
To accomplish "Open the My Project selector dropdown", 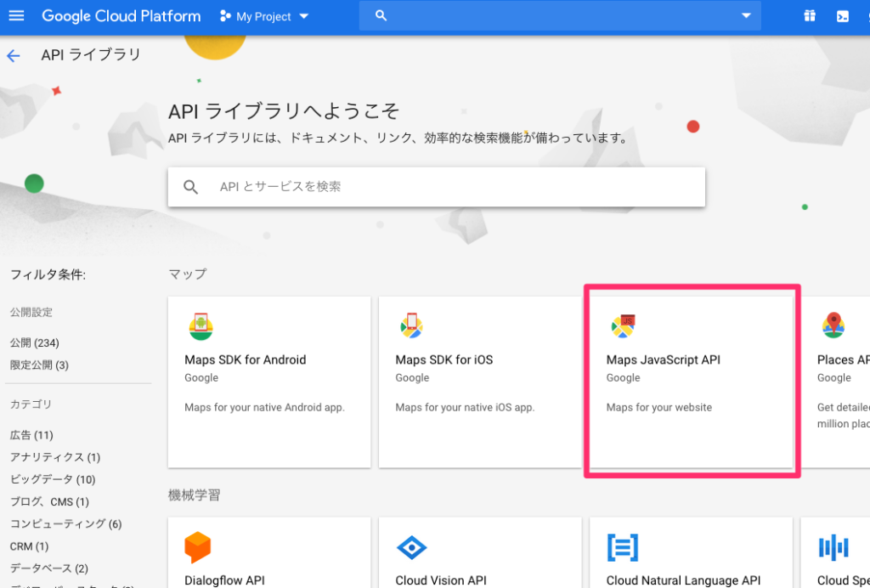I will point(264,17).
